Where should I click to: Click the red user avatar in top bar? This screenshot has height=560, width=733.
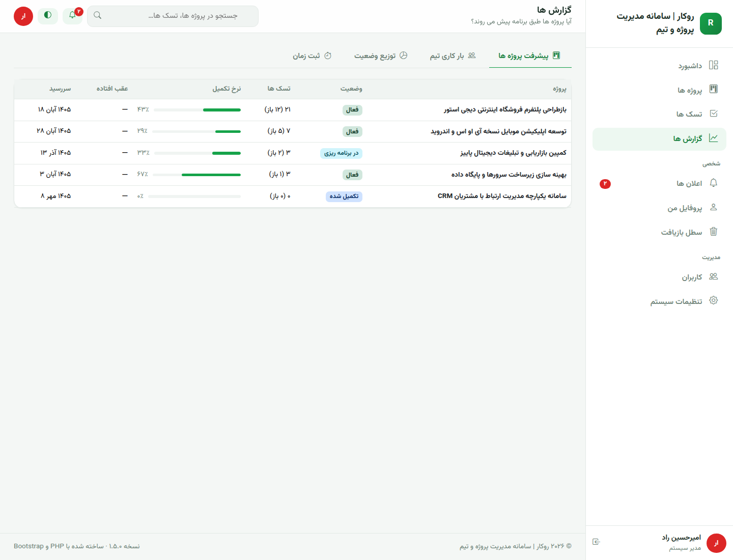pyautogui.click(x=23, y=16)
